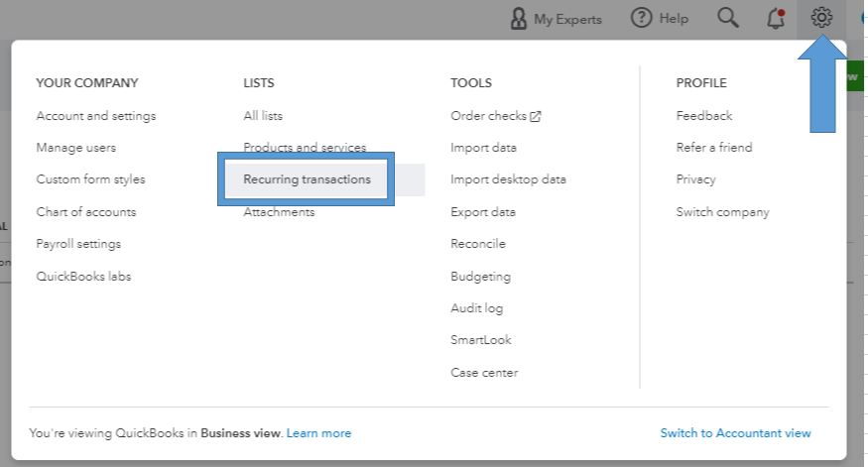Open Order checks external link
Viewport: 868px width, 467px height.
(495, 116)
